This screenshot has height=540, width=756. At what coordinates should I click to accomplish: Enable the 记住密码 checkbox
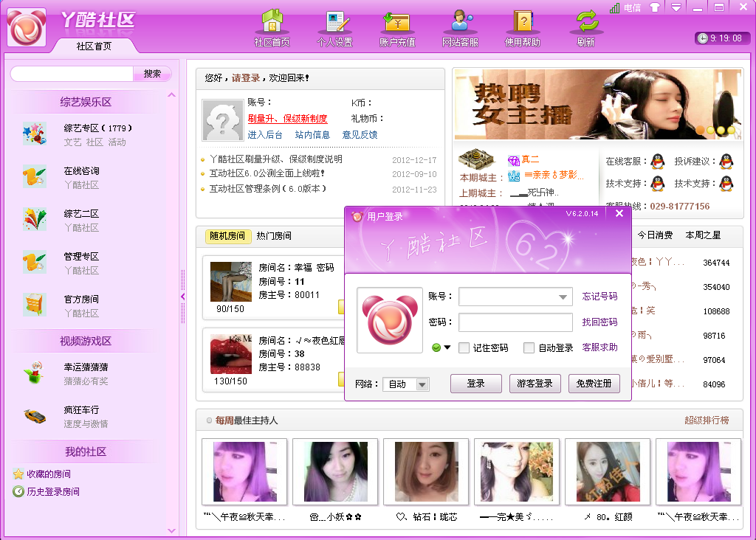(464, 347)
